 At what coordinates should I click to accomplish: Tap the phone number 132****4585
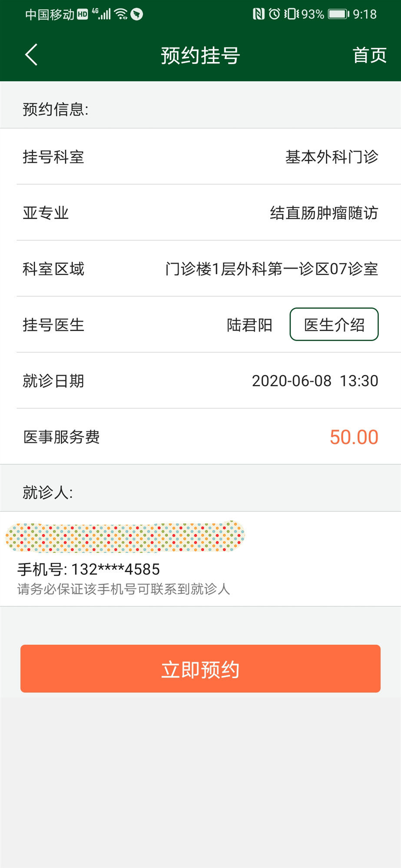click(x=116, y=569)
